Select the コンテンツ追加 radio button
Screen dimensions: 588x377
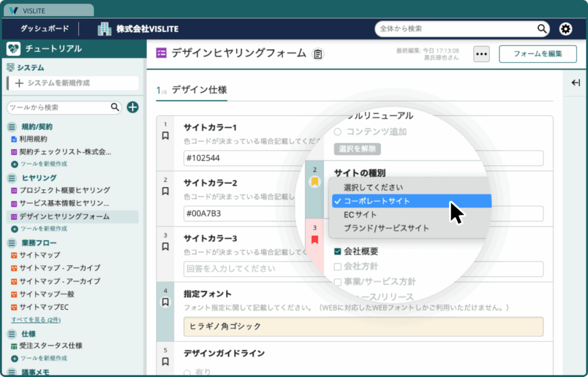click(x=338, y=132)
